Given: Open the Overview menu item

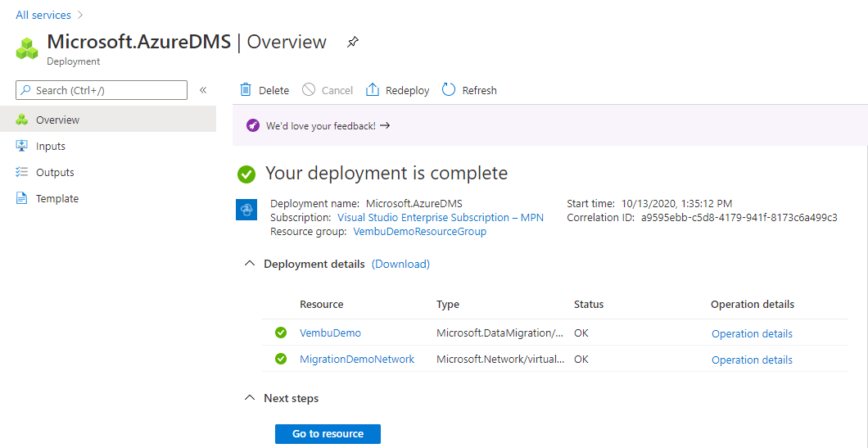Looking at the screenshot, I should coord(108,120).
